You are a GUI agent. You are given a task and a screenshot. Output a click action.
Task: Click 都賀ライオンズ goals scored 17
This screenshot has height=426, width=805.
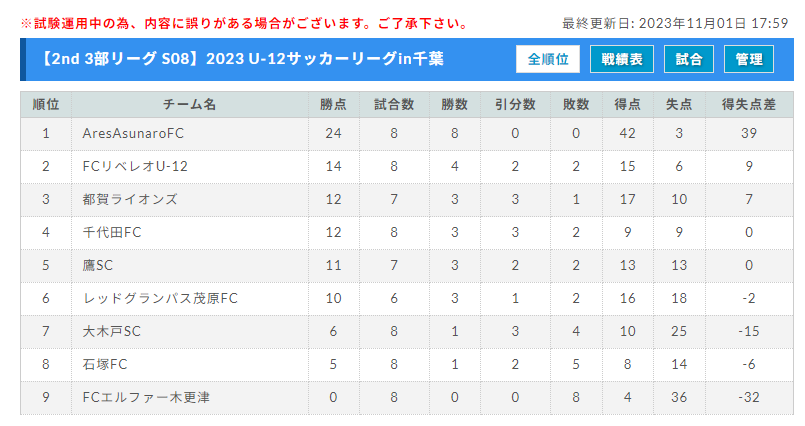click(627, 199)
